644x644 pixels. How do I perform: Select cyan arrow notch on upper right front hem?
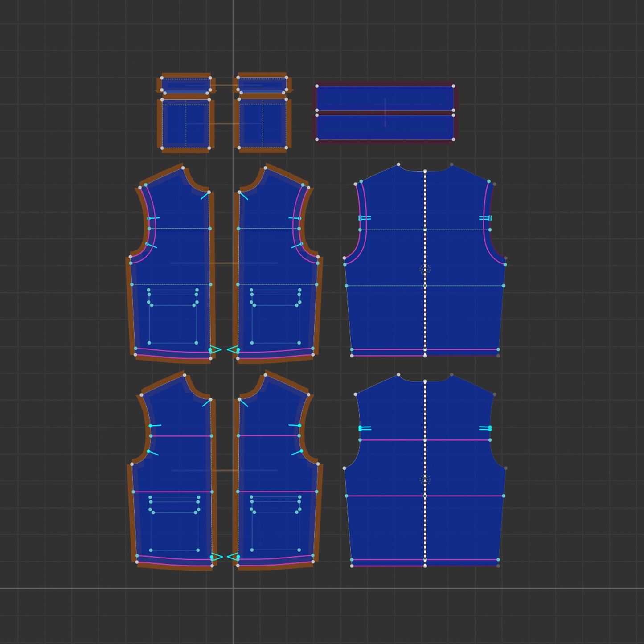(233, 350)
